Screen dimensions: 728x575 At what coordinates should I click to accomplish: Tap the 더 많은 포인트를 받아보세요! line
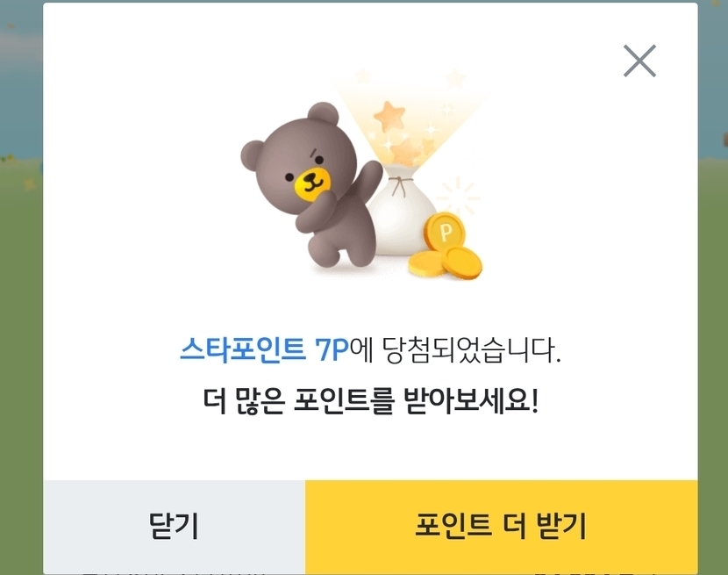tap(370, 400)
